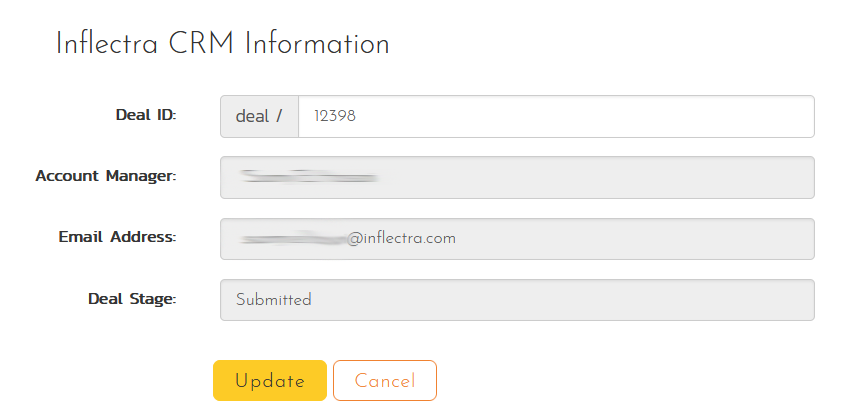Click the "Email Address:" label
854x419 pixels.
click(x=117, y=237)
